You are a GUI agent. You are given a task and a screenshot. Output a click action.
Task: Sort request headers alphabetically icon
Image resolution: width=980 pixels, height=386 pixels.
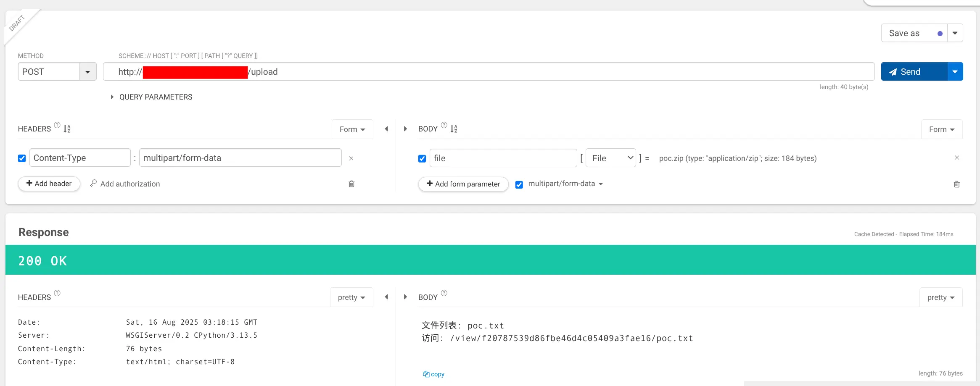67,129
